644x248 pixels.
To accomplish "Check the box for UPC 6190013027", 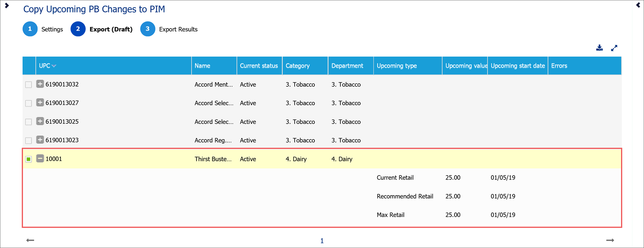I will point(29,103).
